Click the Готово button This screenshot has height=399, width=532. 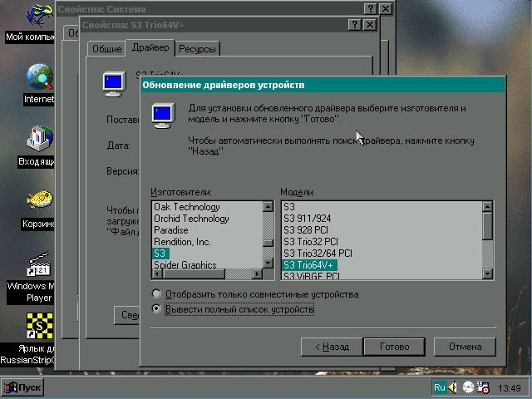click(394, 347)
